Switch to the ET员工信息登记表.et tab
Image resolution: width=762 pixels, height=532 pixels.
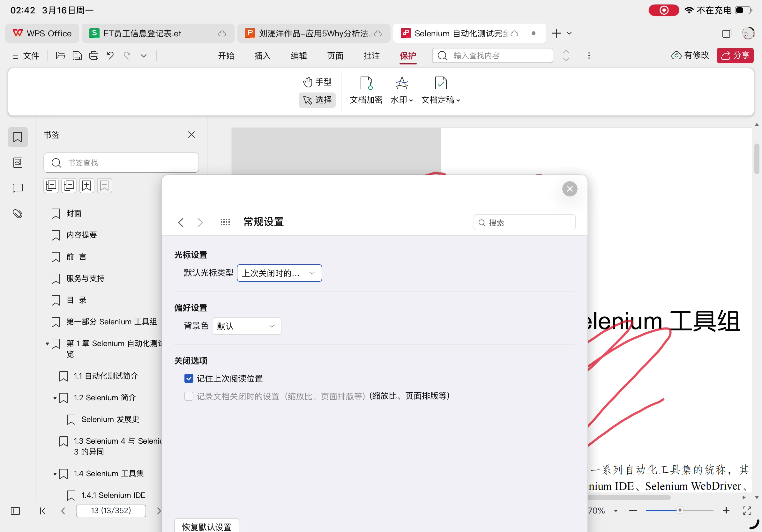click(143, 33)
